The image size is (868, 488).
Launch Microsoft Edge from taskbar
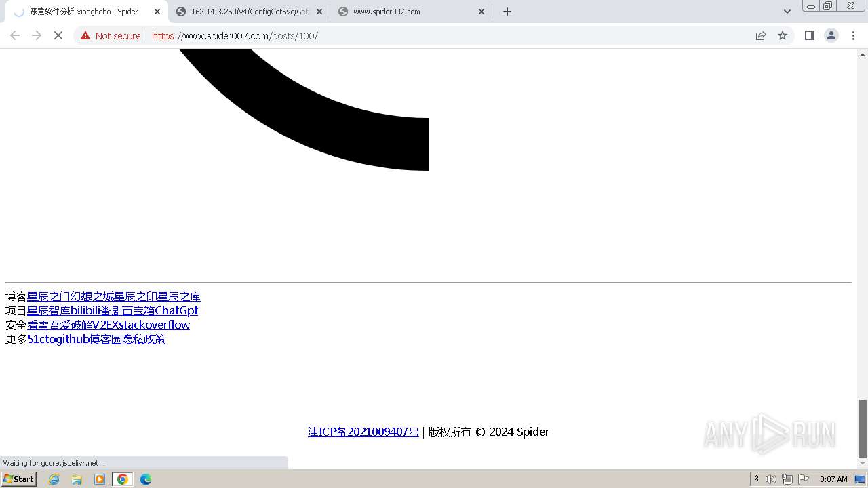pyautogui.click(x=146, y=479)
